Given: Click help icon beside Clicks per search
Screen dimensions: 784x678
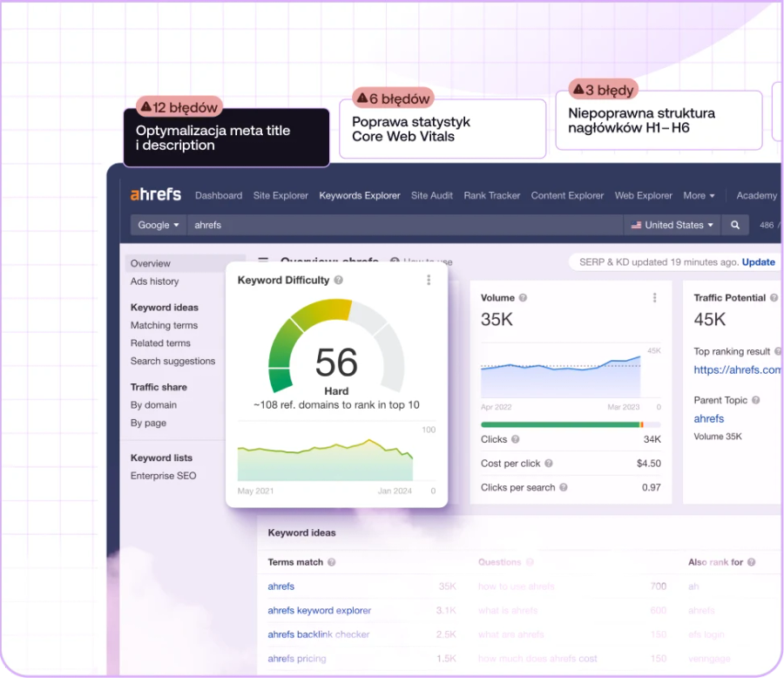Looking at the screenshot, I should [x=564, y=487].
